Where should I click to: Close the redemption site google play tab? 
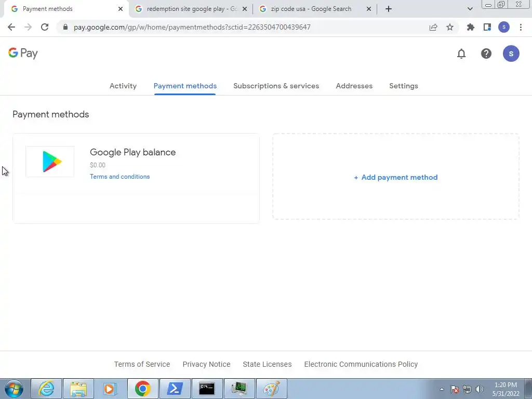(245, 9)
